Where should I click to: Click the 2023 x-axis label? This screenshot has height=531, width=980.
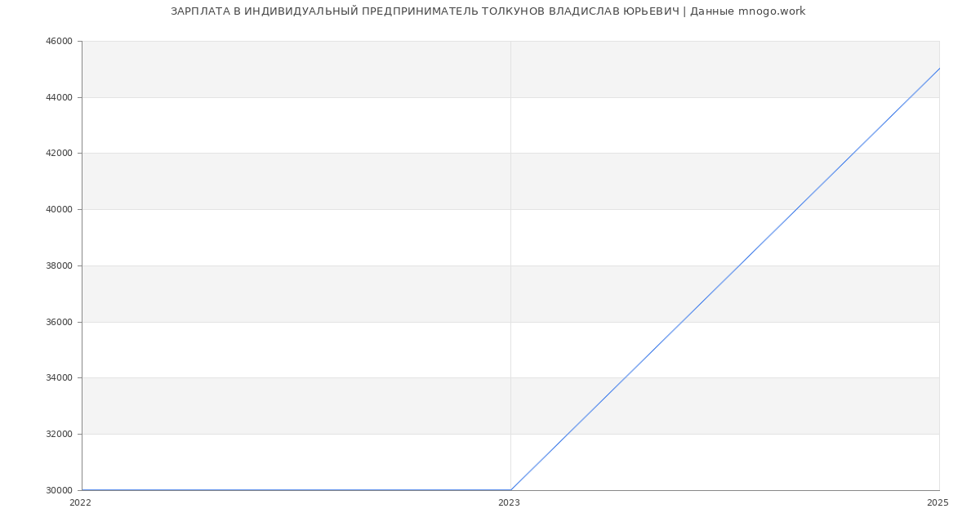point(509,503)
